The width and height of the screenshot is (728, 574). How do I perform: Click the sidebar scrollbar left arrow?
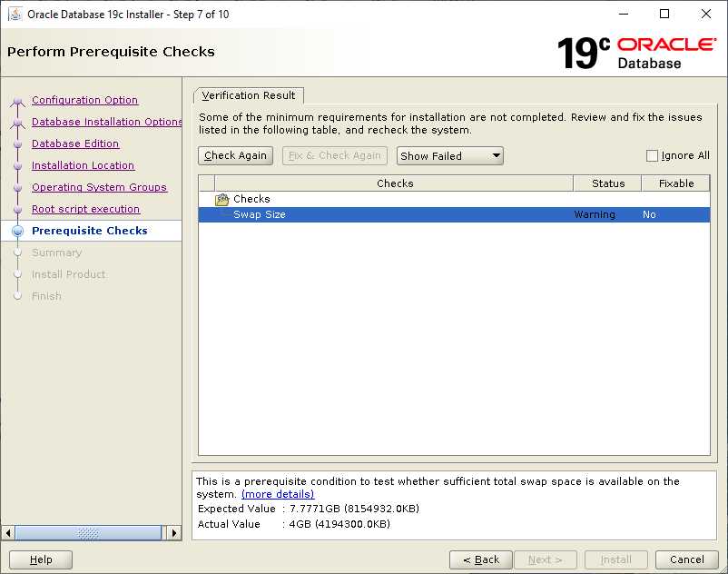8,532
